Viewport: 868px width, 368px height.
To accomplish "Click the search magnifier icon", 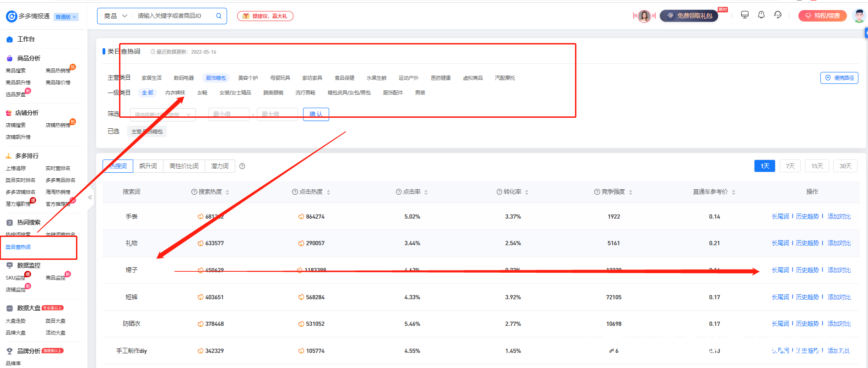I will pyautogui.click(x=219, y=16).
